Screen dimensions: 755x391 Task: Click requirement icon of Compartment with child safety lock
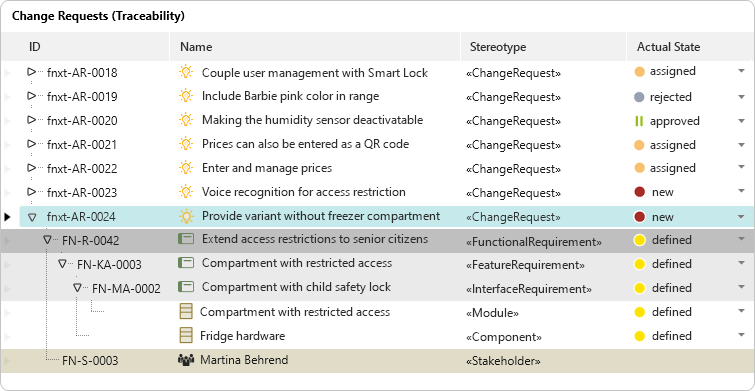(186, 287)
